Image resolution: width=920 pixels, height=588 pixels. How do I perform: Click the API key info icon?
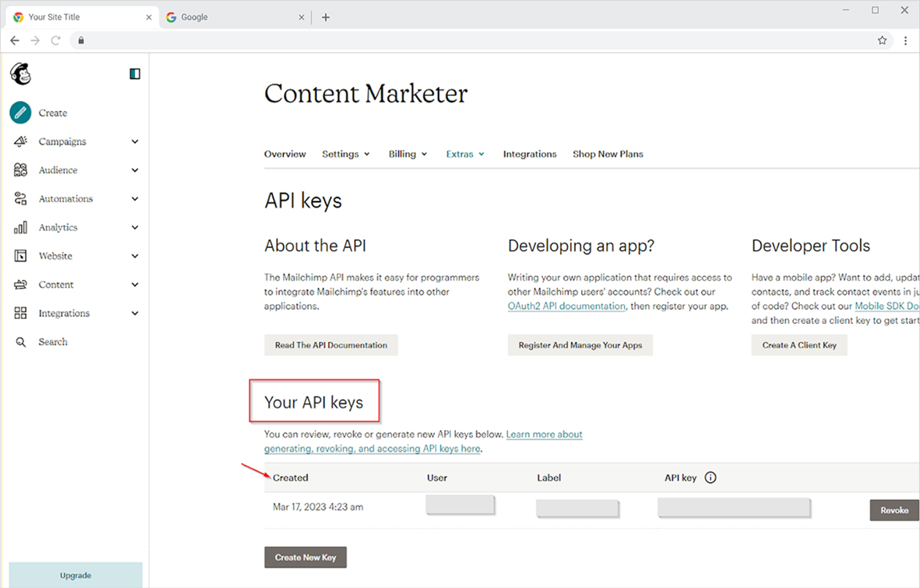pyautogui.click(x=710, y=478)
